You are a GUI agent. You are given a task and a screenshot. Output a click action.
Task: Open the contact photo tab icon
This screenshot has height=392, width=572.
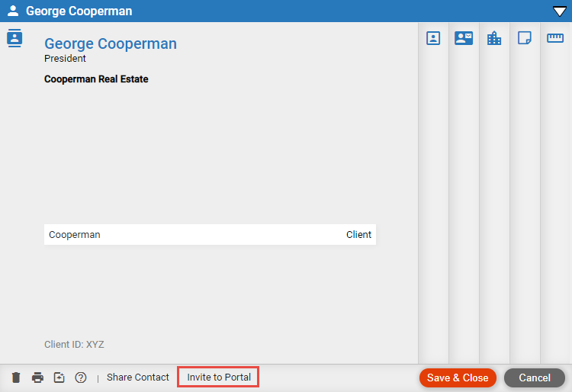[433, 38]
